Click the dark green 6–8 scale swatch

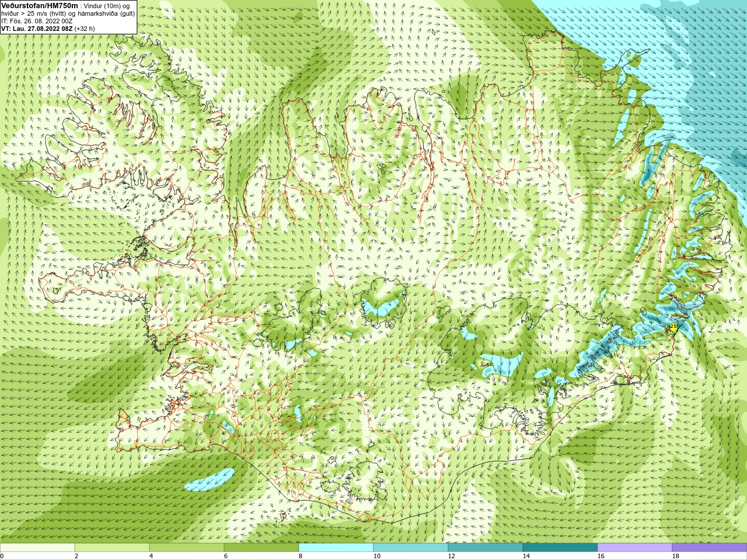pos(261,548)
